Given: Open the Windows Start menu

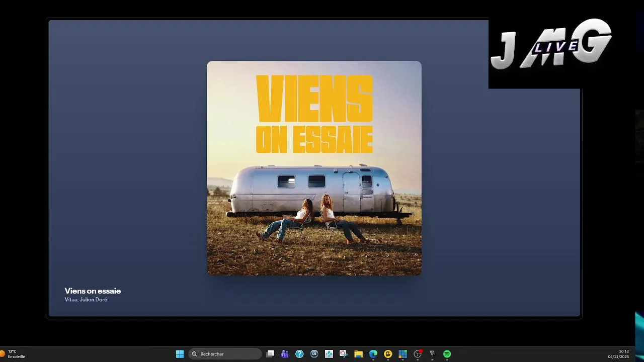Looking at the screenshot, I should pyautogui.click(x=180, y=354).
